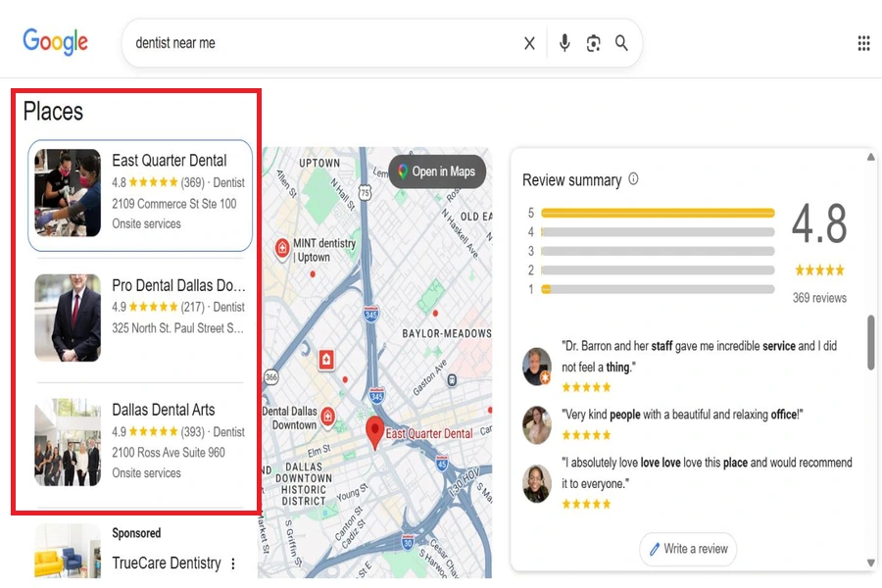The image size is (882, 588).
Task: Click Dallas Downtown Historic District map label
Action: pyautogui.click(x=304, y=484)
